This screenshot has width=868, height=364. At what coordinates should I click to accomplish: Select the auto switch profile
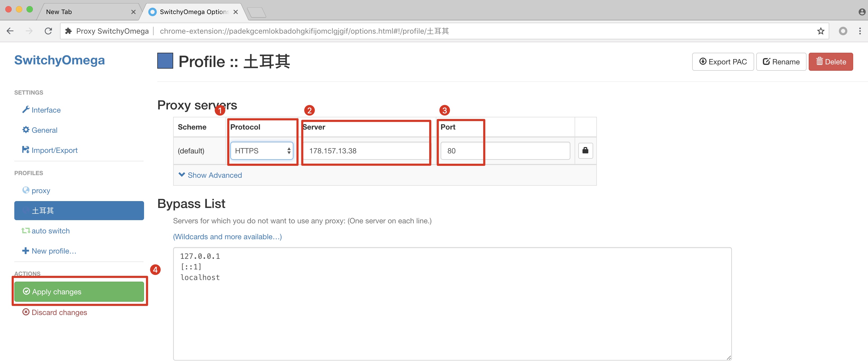[50, 231]
